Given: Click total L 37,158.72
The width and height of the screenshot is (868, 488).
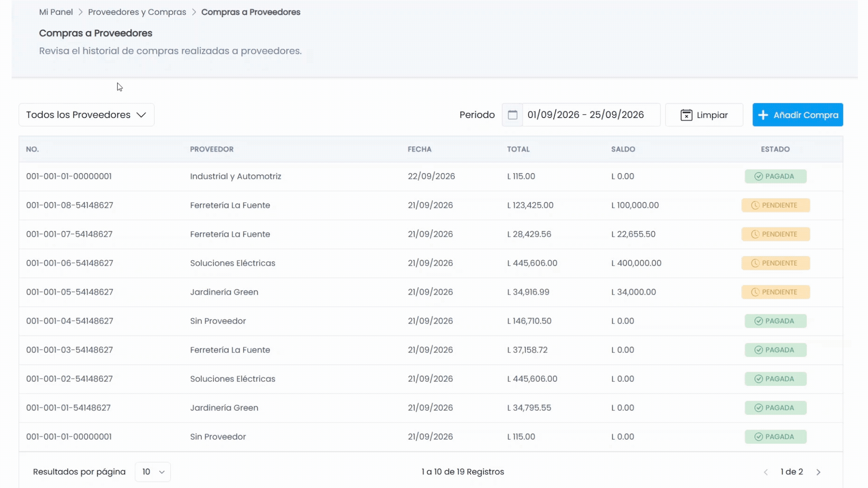Looking at the screenshot, I should point(527,350).
